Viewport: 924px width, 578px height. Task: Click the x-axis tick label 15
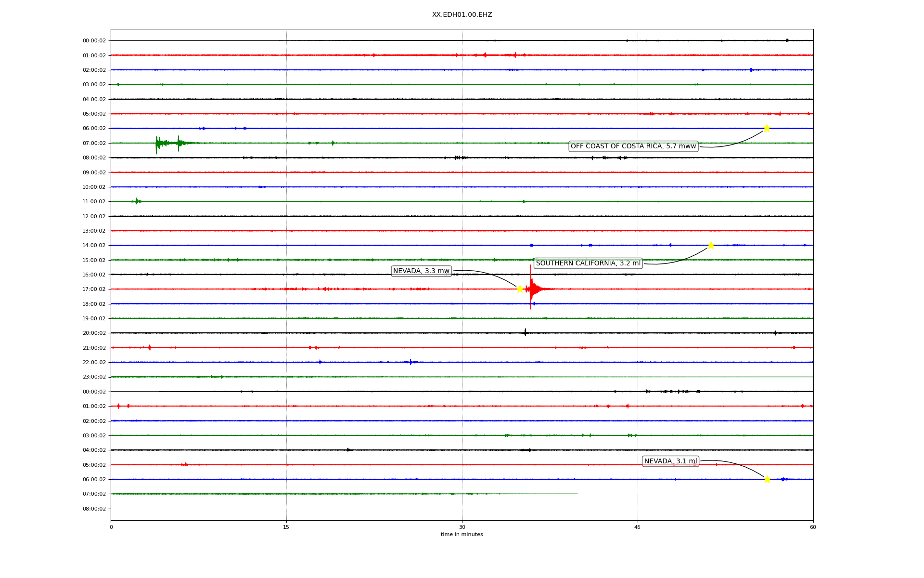(286, 527)
